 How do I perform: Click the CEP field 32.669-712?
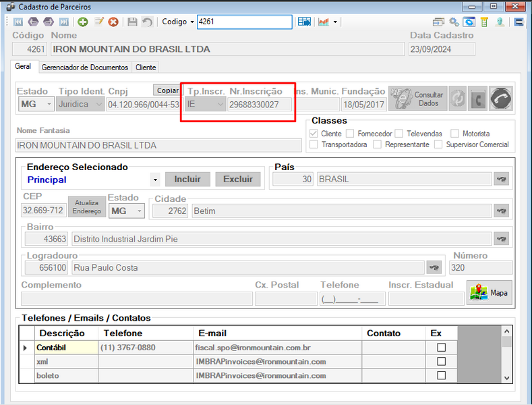coord(43,211)
